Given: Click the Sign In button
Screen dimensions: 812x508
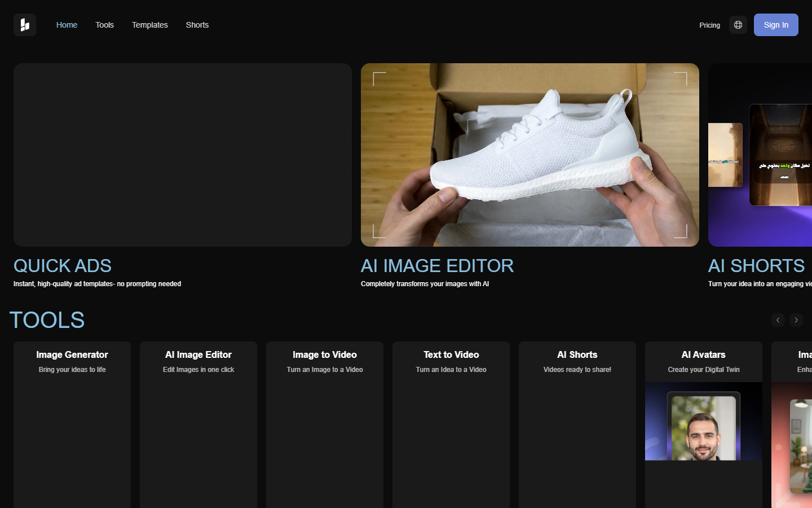Looking at the screenshot, I should [x=776, y=25].
